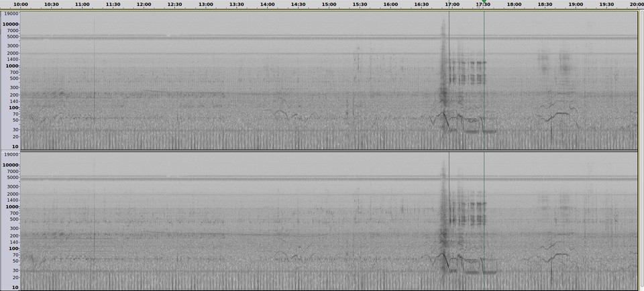Screen dimensions: 644x291
Task: Jump to 16:00 on the time ruler
Action: (390, 4)
